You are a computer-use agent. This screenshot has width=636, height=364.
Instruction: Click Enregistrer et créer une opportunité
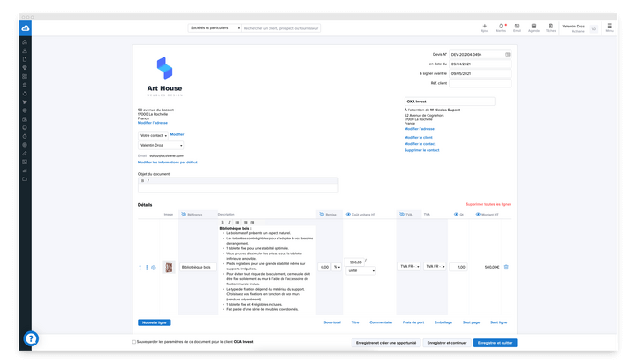click(386, 343)
